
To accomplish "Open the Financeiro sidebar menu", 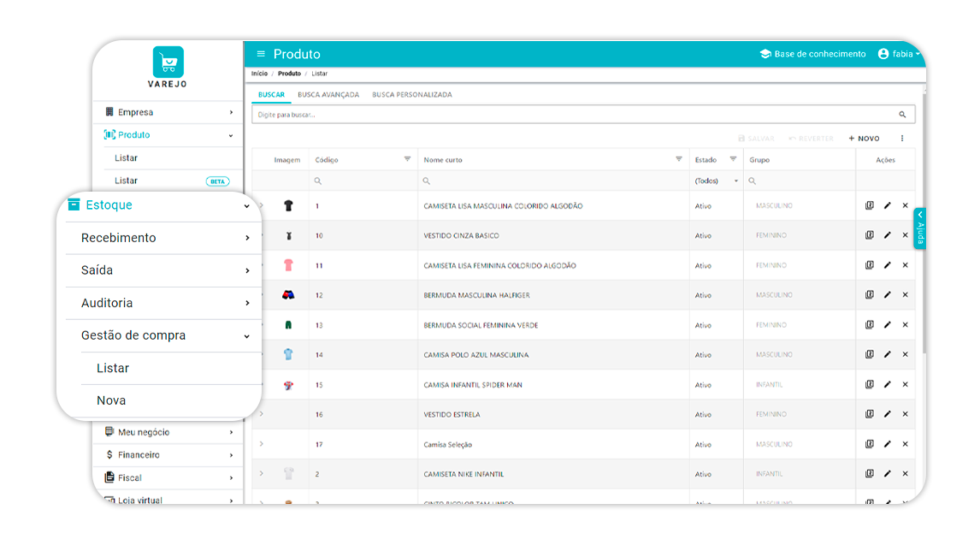I will 168,455.
